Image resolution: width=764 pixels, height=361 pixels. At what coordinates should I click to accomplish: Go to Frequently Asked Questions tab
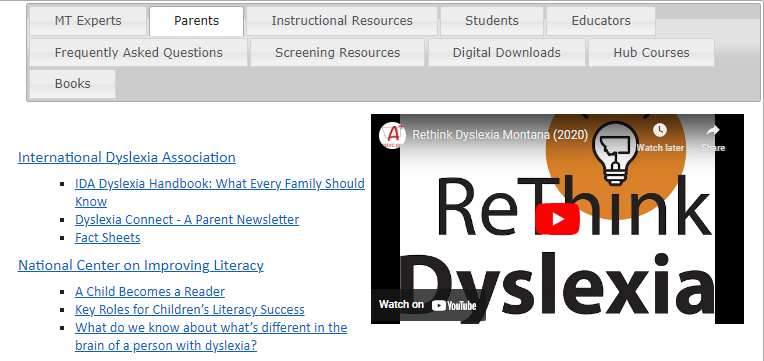(x=138, y=53)
